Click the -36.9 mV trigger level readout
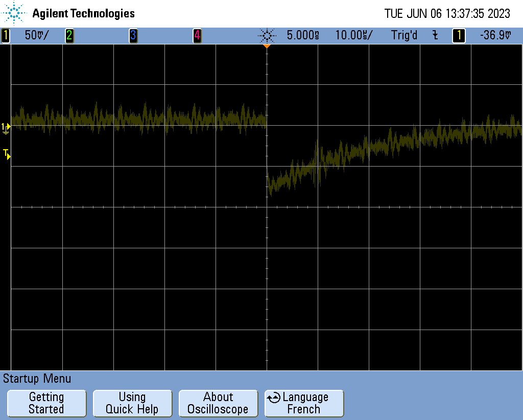The image size is (523, 420). pyautogui.click(x=495, y=36)
